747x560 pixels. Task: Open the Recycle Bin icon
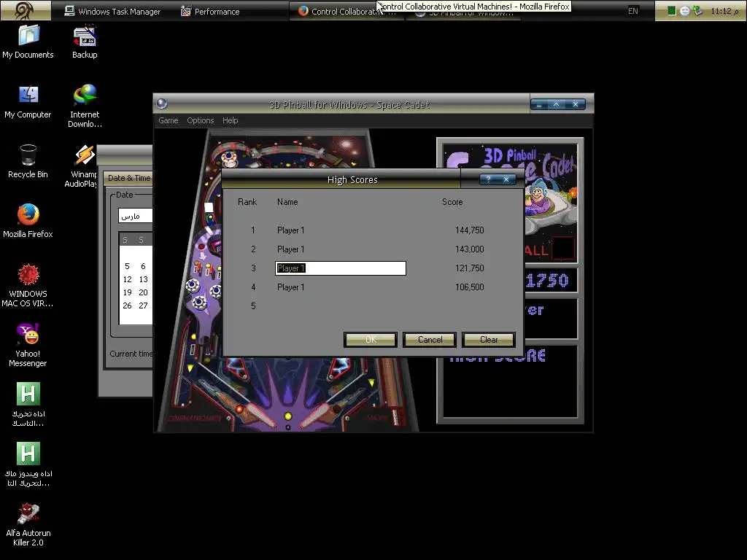pos(28,161)
